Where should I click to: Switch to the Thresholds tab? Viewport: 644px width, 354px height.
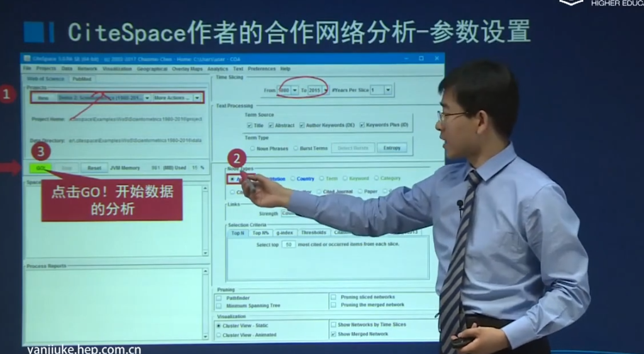click(x=314, y=233)
